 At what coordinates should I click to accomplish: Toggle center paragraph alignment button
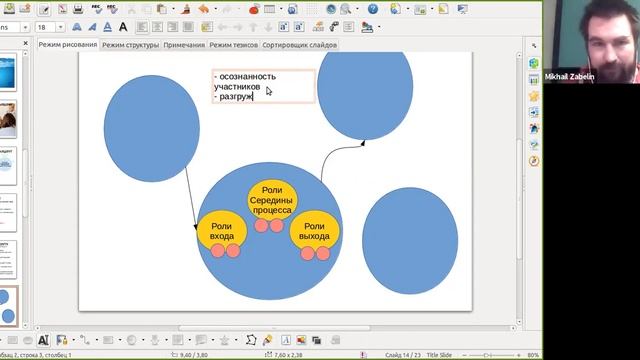[157, 27]
